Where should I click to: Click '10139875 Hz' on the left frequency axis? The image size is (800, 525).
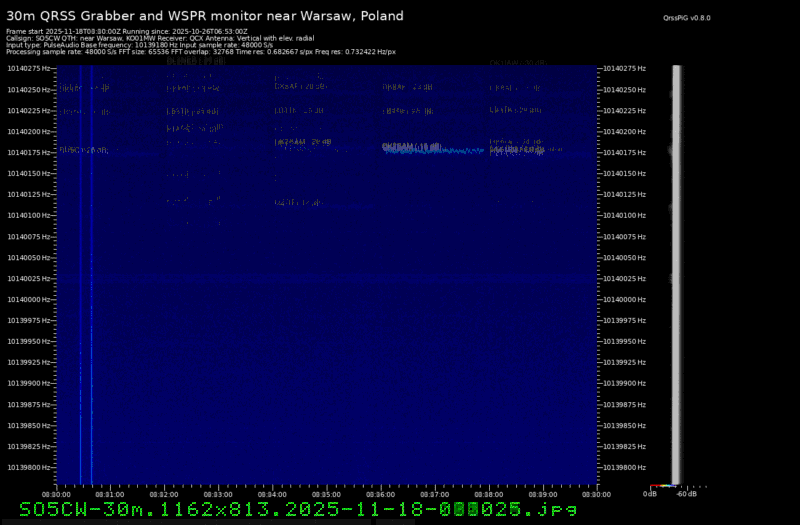(29, 405)
